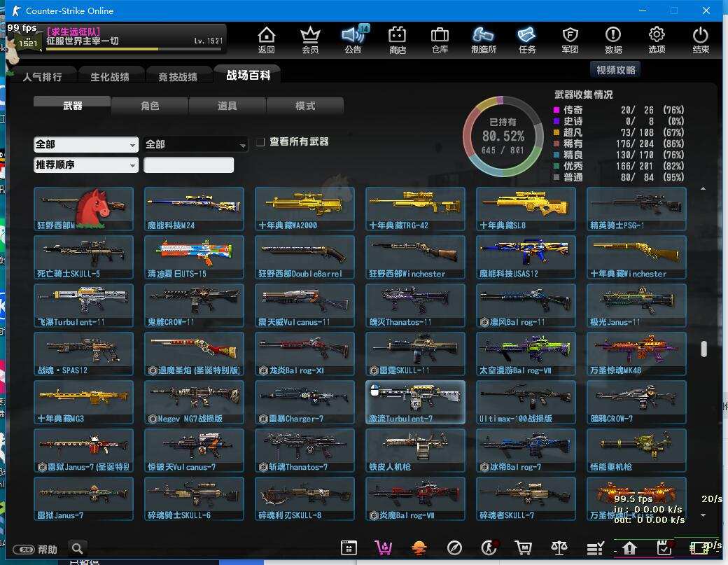Image resolution: width=728 pixels, height=565 pixels.
Task: Click the 优秀 green legend swatch
Action: pos(556,166)
